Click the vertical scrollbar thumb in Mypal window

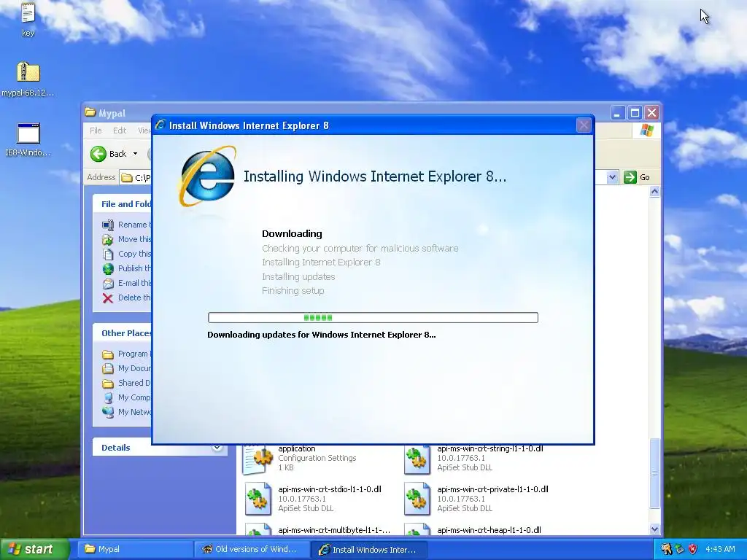pyautogui.click(x=654, y=473)
